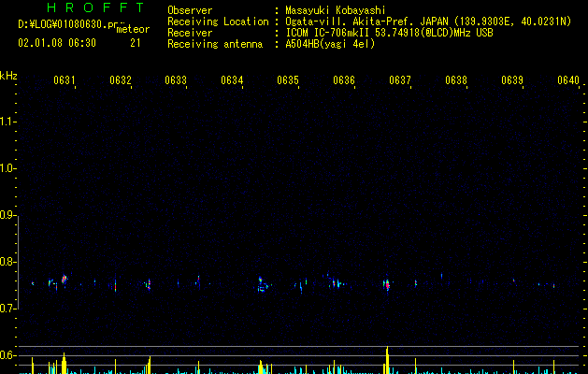Click receiver text ICOM IC-706mkII
The width and height of the screenshot is (588, 374).
pyautogui.click(x=329, y=33)
